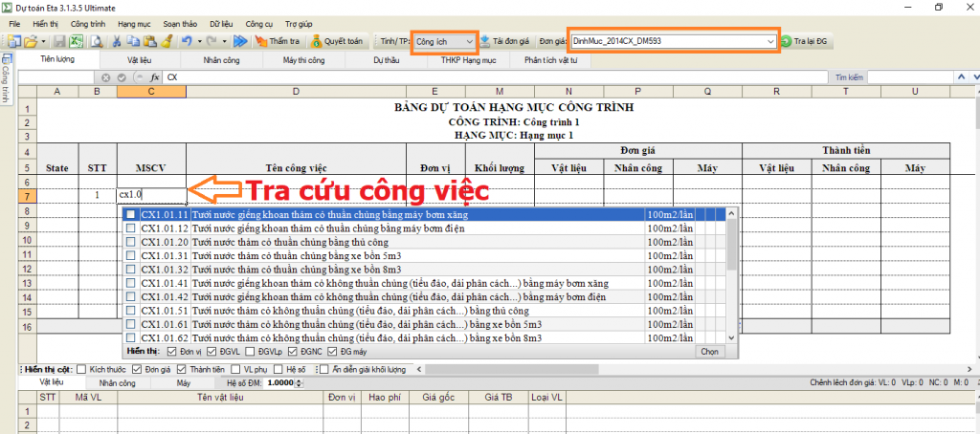The width and height of the screenshot is (980, 434).
Task: Check the box for job CX1.01.20
Action: point(130,242)
